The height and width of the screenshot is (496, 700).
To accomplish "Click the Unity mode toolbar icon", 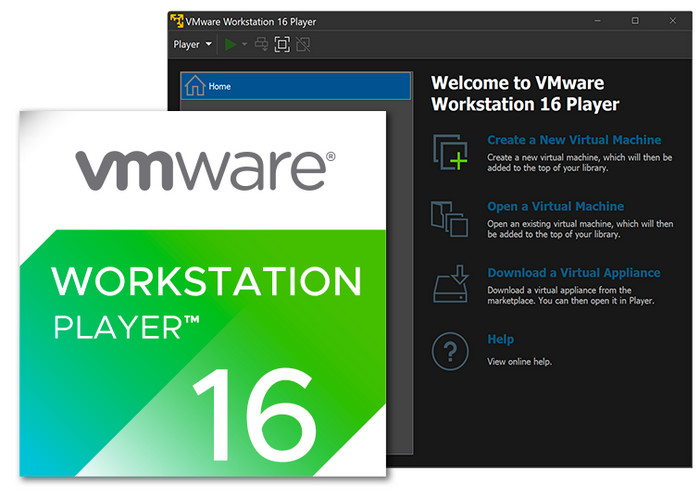I will (303, 44).
